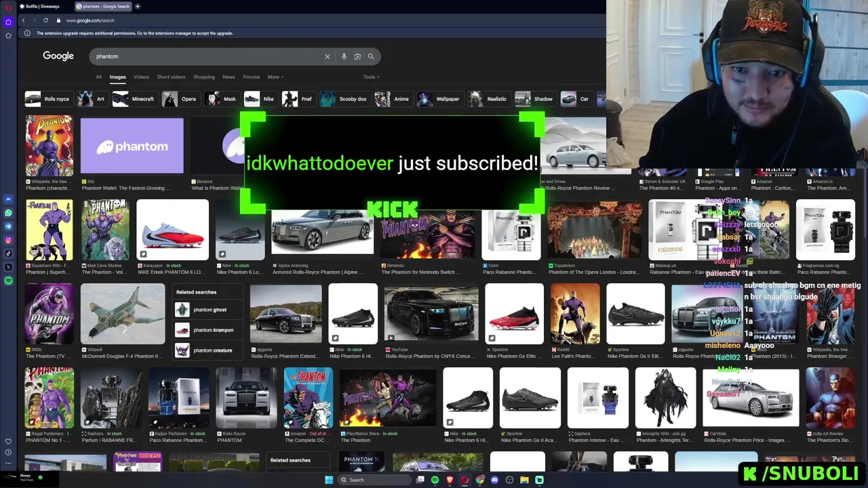Filter images by Opera chip
Screen dimensions: 868x488
click(180, 99)
